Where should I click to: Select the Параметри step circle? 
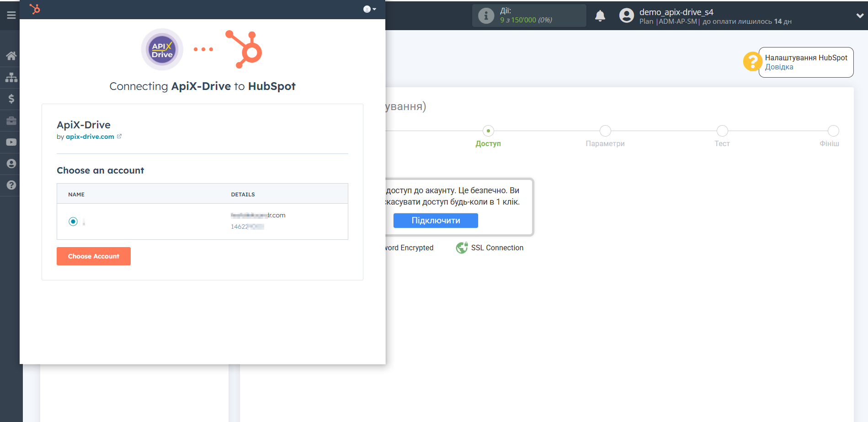point(605,131)
